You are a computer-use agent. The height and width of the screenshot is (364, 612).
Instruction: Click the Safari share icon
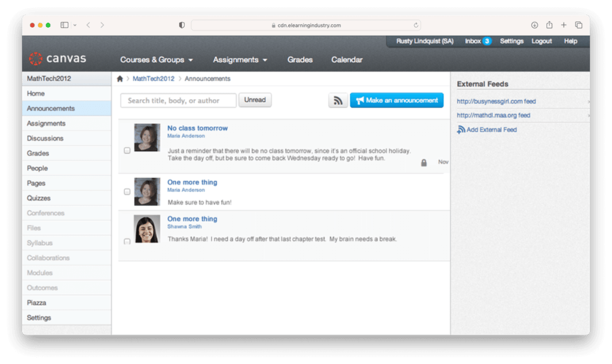point(549,25)
